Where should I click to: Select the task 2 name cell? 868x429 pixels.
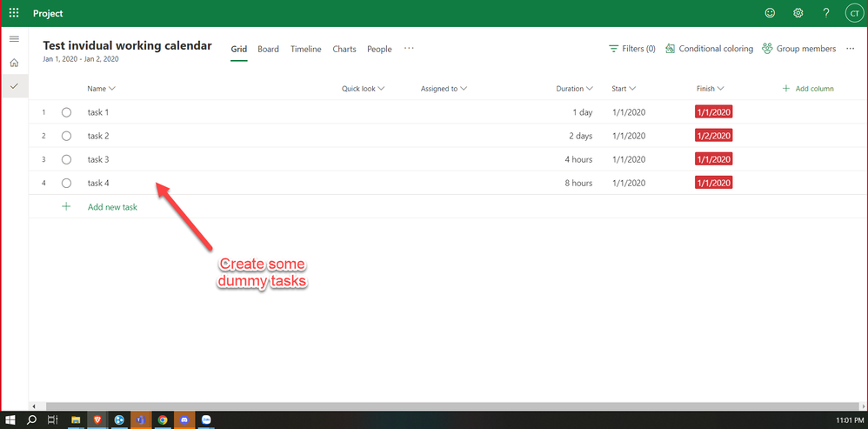pyautogui.click(x=98, y=136)
